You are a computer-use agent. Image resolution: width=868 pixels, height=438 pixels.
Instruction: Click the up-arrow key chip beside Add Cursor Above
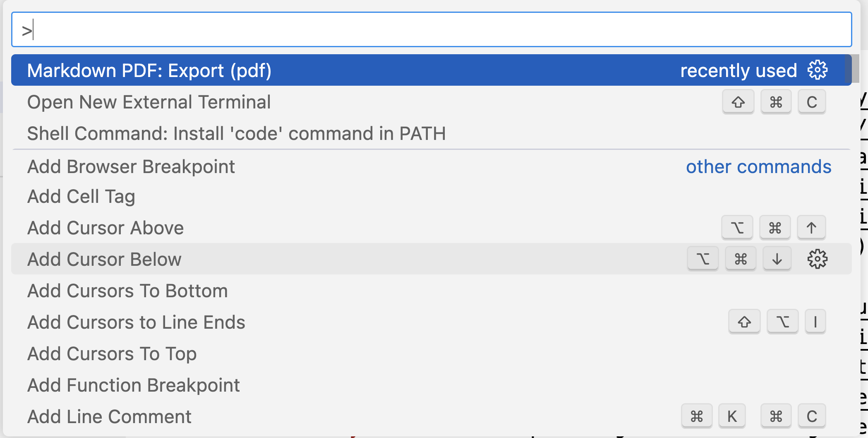pyautogui.click(x=811, y=227)
